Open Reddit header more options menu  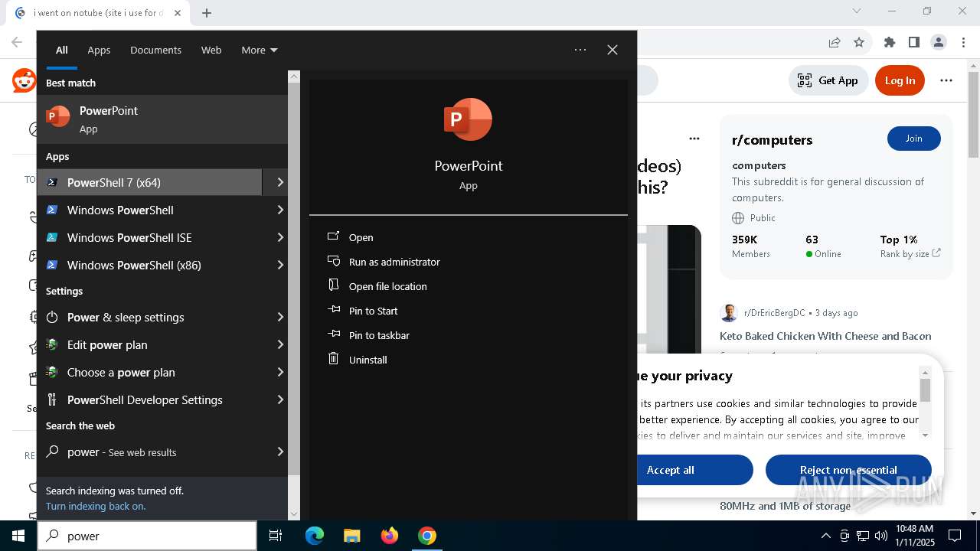point(946,80)
